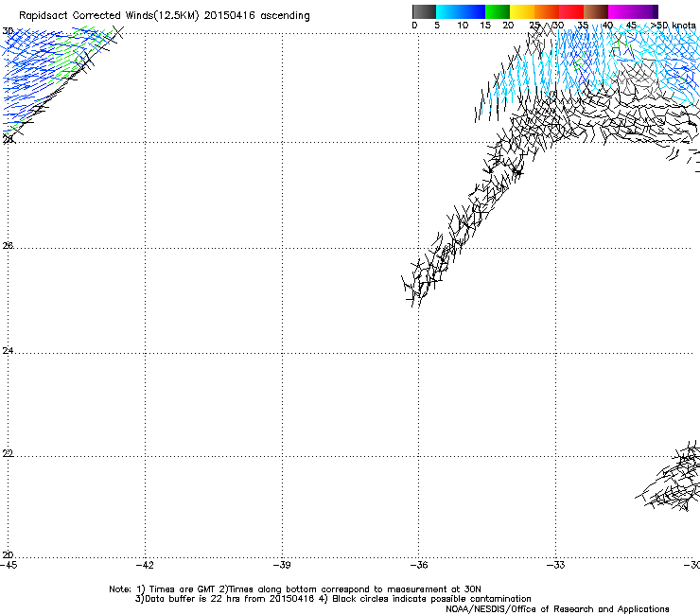Click the legend scale label '15'
Image resolution: width=700 pixels, height=615 pixels.
point(485,26)
